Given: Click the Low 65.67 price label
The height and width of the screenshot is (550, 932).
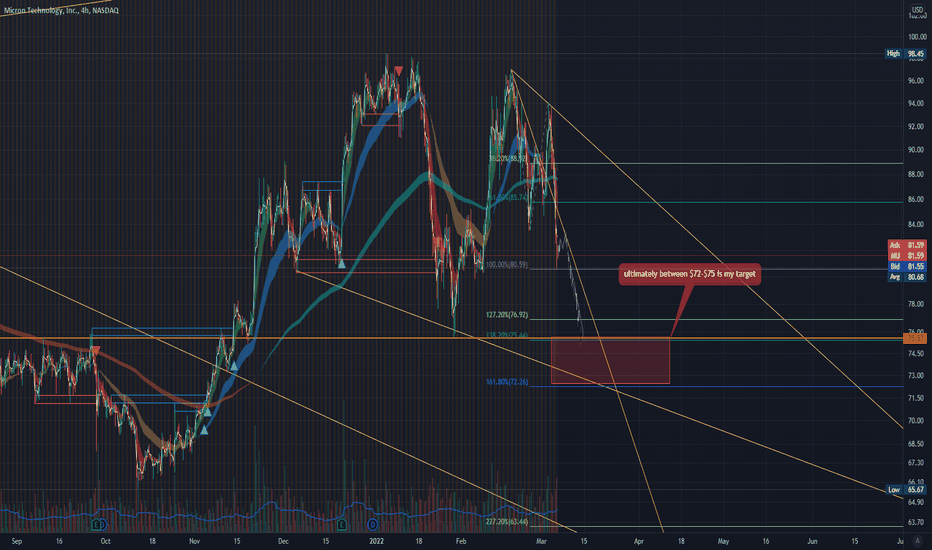Looking at the screenshot, I should coord(906,489).
